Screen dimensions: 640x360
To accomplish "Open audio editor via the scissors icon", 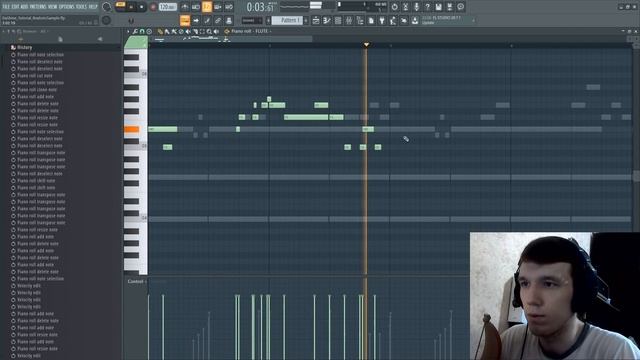I will tap(406, 7).
